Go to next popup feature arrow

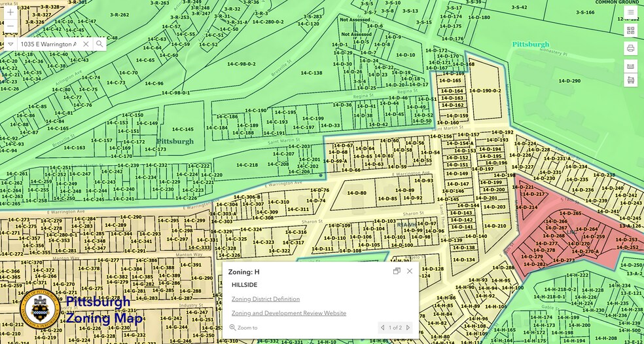pyautogui.click(x=408, y=328)
